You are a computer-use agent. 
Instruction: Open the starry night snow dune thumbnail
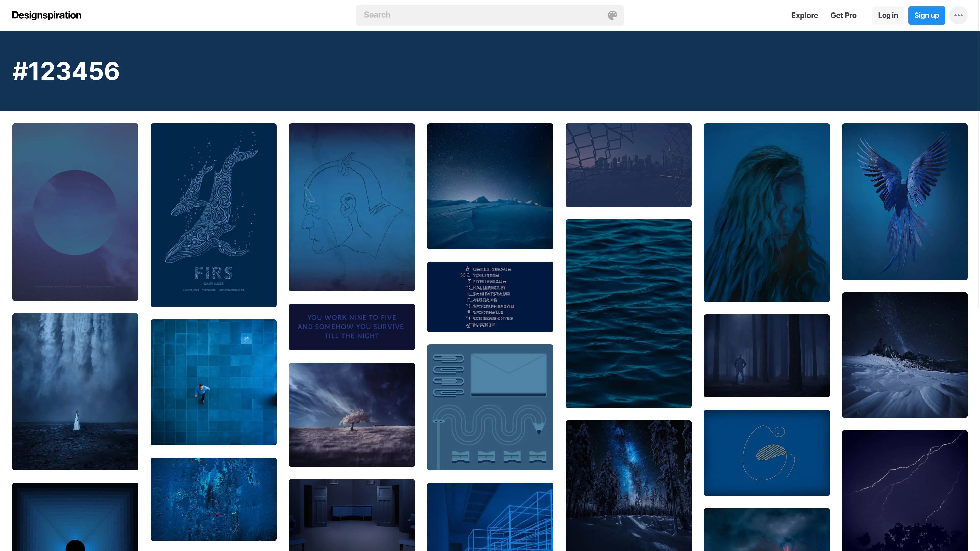490,186
